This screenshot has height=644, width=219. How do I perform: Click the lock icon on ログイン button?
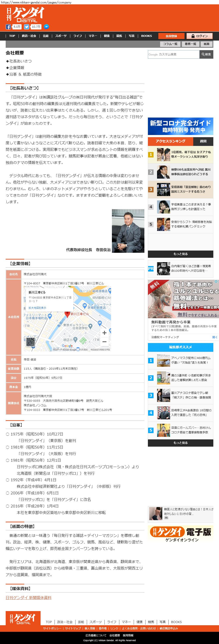(193, 36)
